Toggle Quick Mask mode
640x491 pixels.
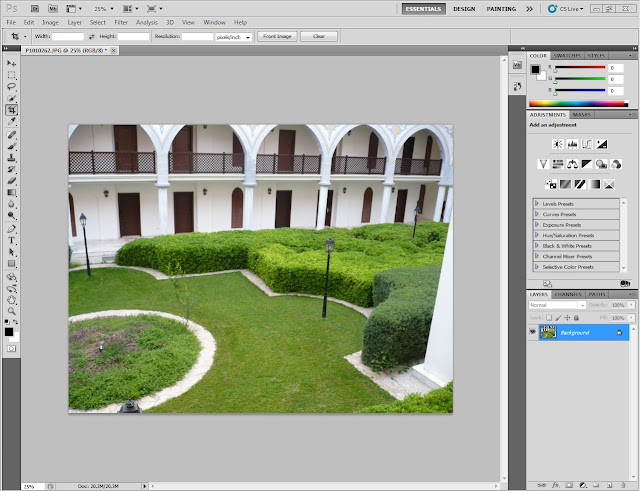[11, 349]
